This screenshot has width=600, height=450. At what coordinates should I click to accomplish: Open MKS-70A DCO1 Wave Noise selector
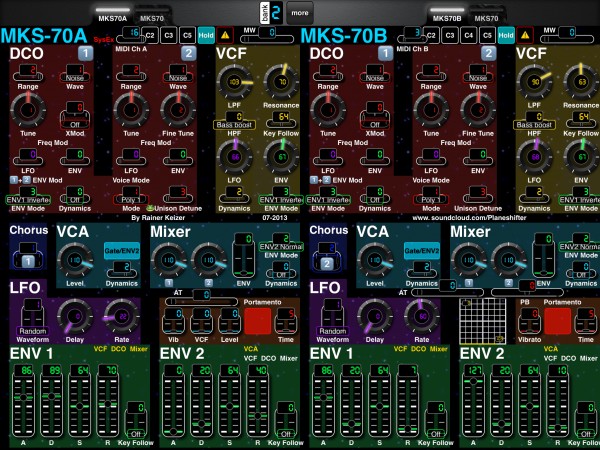tap(75, 73)
